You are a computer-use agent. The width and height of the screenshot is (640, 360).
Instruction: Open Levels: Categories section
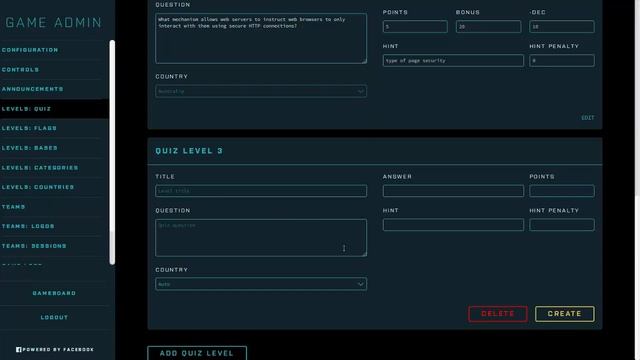tap(40, 167)
